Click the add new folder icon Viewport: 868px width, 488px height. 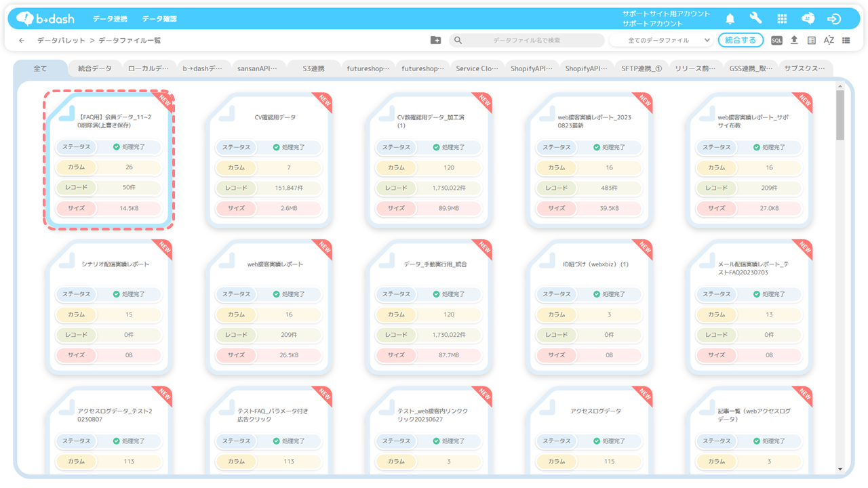point(436,40)
